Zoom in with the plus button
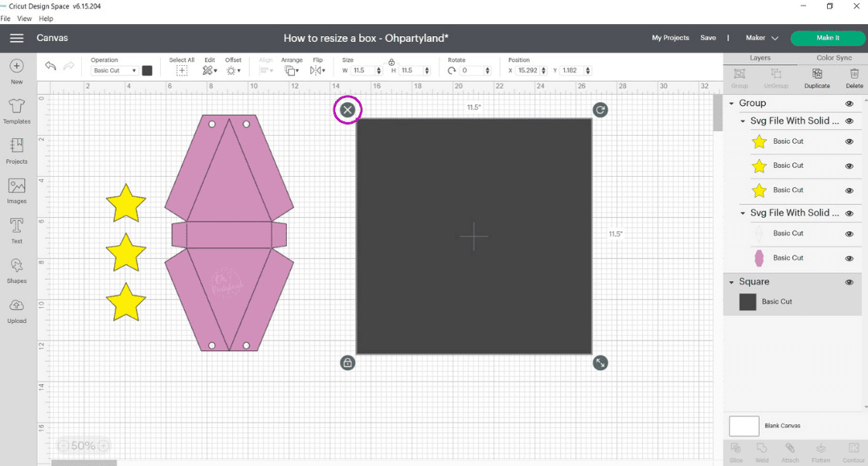Viewport: 868px width, 466px height. pos(104,446)
